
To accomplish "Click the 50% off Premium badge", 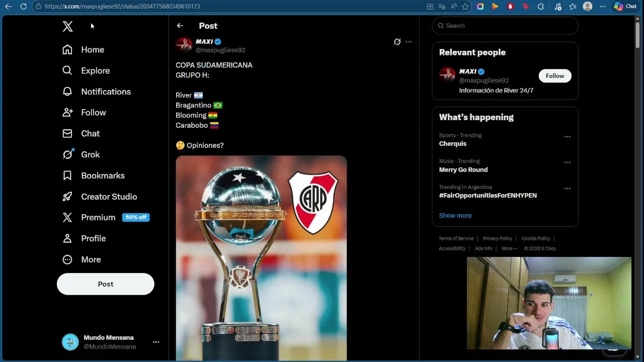I will point(136,217).
